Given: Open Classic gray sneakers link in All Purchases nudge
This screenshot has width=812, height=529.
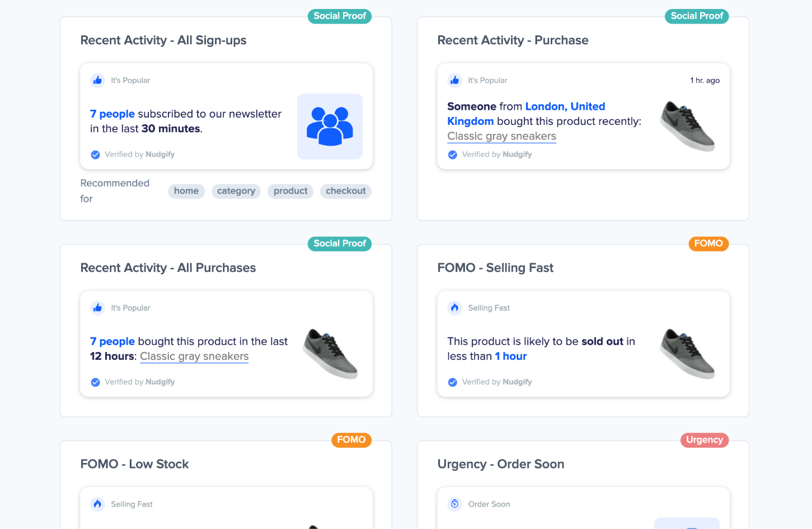Looking at the screenshot, I should (x=194, y=357).
